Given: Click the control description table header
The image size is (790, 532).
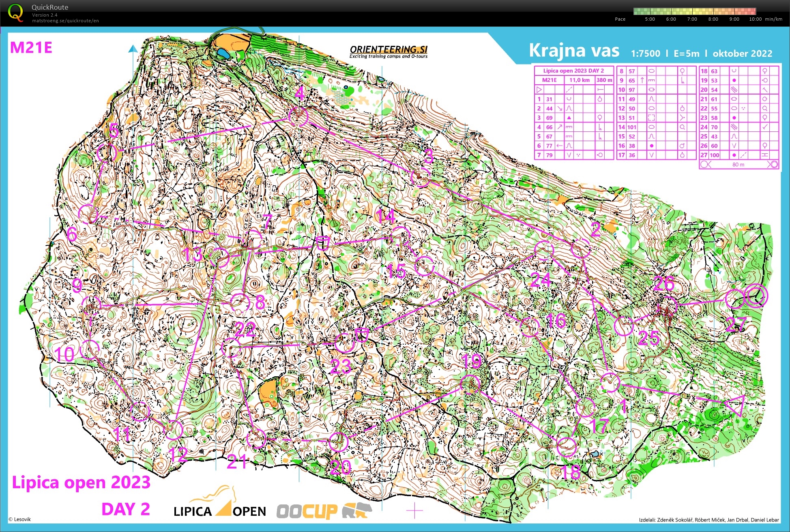Looking at the screenshot, I should tap(573, 71).
